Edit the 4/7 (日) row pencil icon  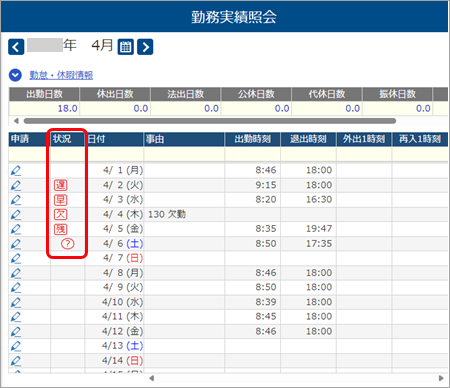pyautogui.click(x=16, y=258)
